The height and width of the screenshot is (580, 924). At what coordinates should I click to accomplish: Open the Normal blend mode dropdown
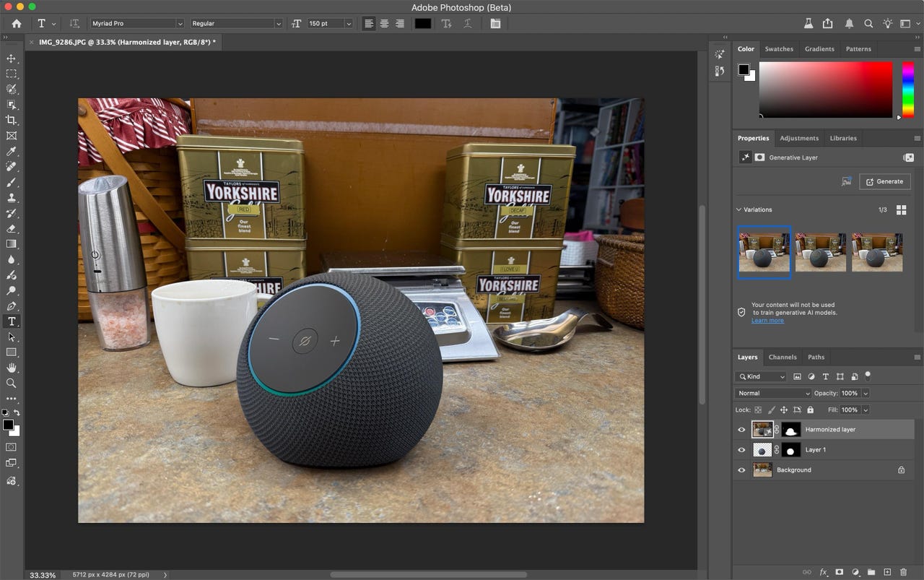(x=773, y=394)
